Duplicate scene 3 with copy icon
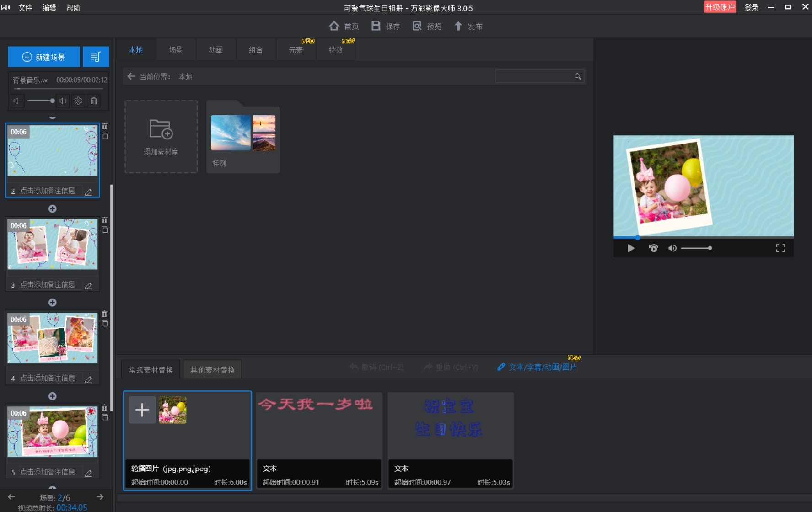Image resolution: width=812 pixels, height=512 pixels. 105,230
